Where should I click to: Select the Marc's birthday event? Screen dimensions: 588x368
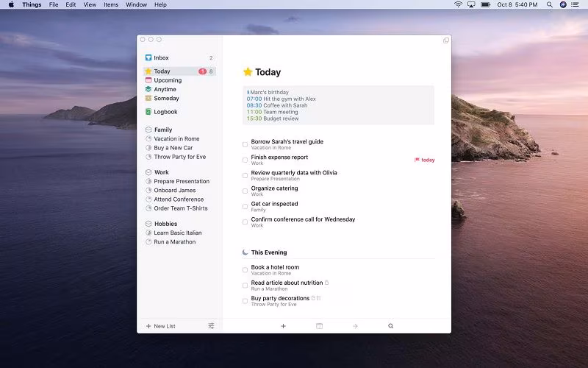[268, 92]
